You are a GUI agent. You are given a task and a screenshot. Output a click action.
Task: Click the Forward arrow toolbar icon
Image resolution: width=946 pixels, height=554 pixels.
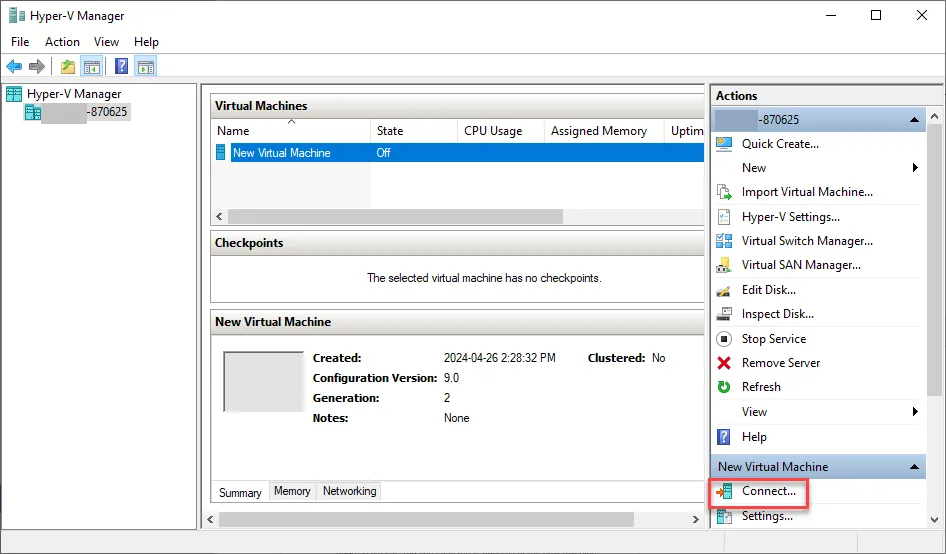coord(37,66)
